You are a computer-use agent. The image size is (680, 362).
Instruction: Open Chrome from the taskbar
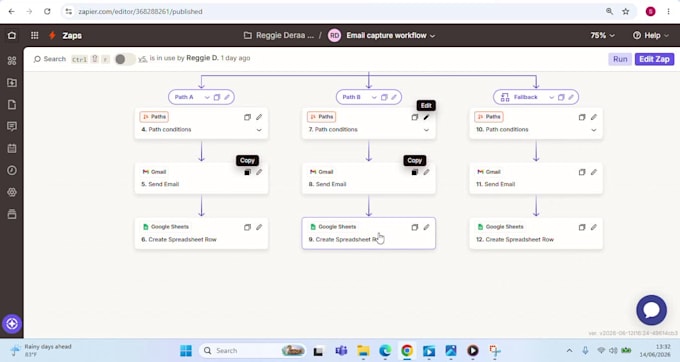[x=407, y=350]
